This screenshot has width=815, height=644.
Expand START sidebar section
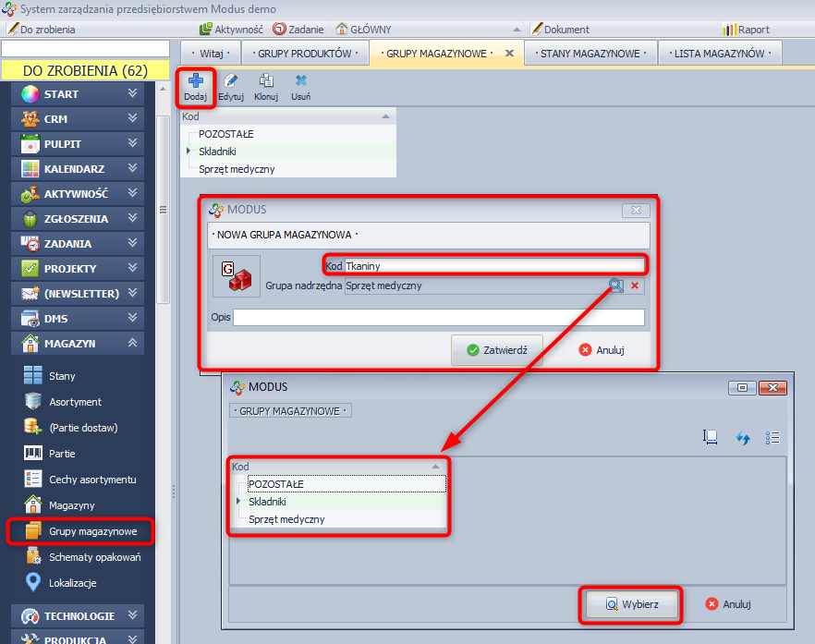pyautogui.click(x=78, y=94)
